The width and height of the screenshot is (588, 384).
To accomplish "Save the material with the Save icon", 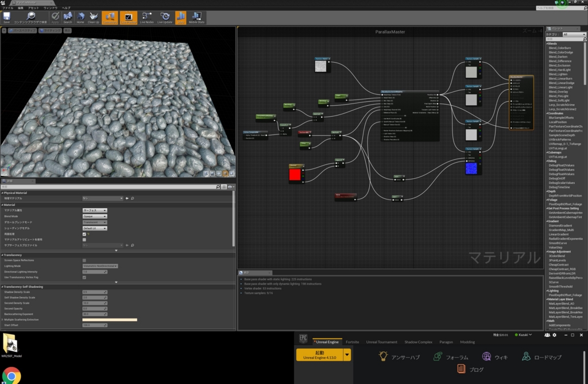I will pyautogui.click(x=7, y=17).
